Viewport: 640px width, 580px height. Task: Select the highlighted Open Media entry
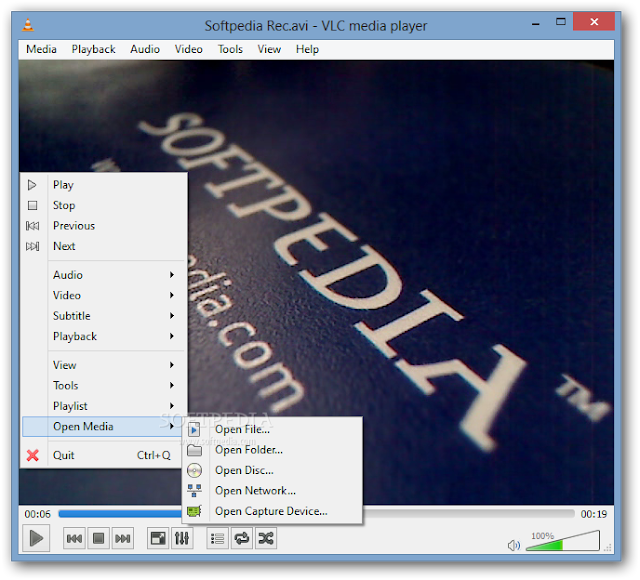[x=104, y=427]
